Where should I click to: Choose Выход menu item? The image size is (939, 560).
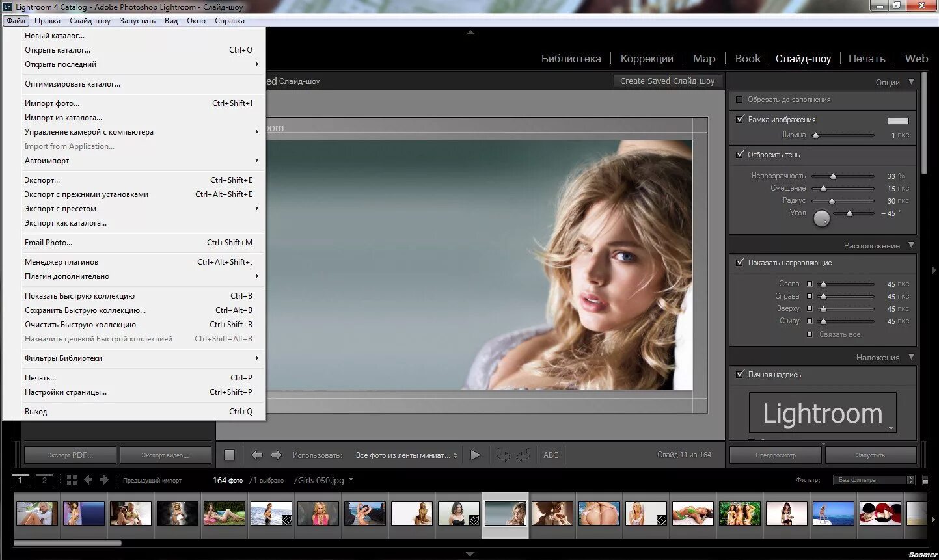point(134,412)
